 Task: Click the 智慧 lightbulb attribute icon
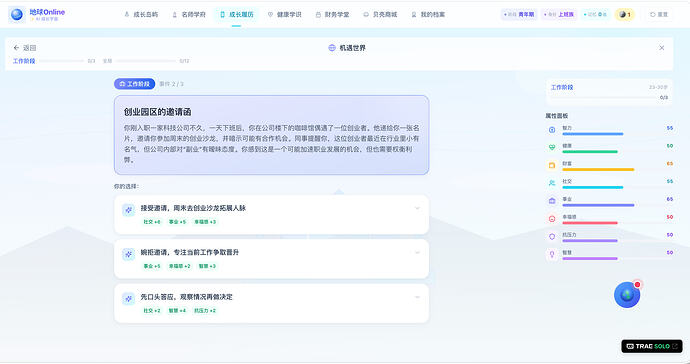[552, 254]
